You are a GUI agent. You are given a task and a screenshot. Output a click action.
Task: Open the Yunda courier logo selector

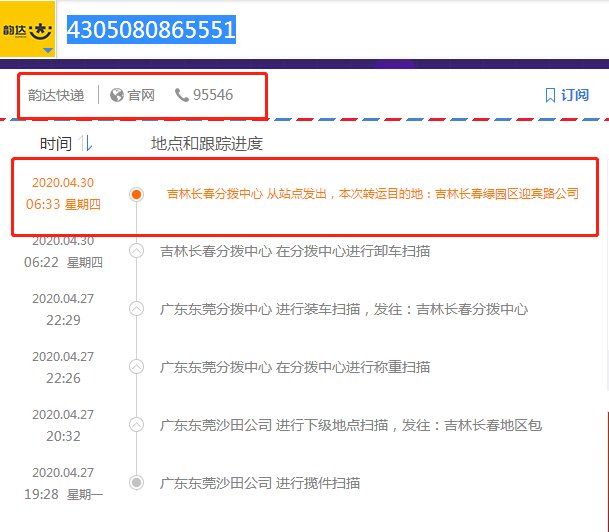click(x=27, y=29)
